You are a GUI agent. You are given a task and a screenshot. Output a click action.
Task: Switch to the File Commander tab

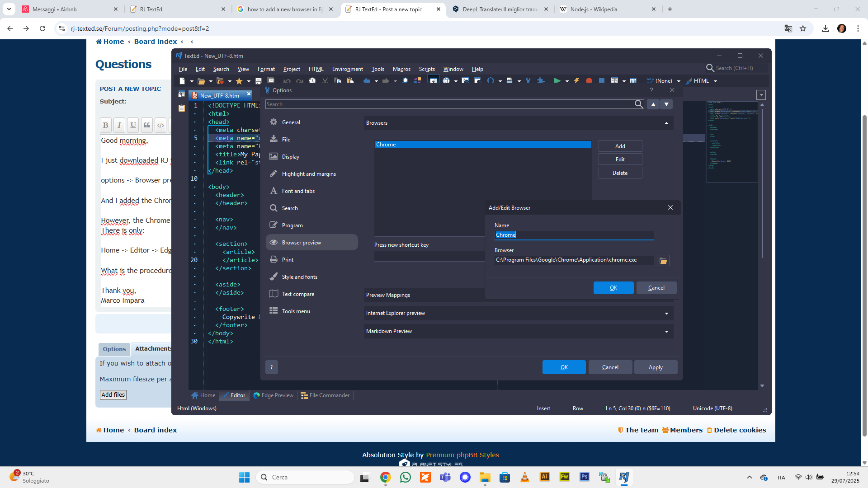click(325, 395)
